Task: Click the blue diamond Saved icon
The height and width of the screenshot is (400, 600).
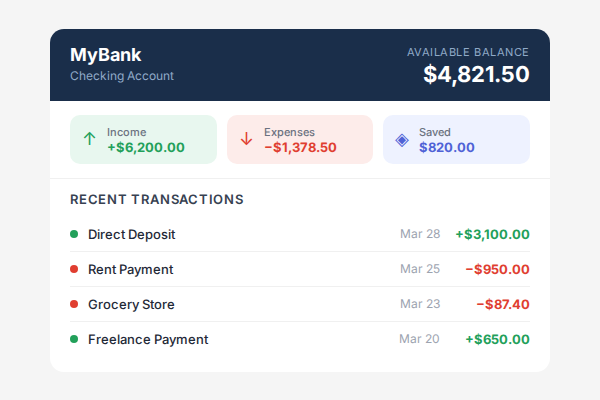Action: 402,139
